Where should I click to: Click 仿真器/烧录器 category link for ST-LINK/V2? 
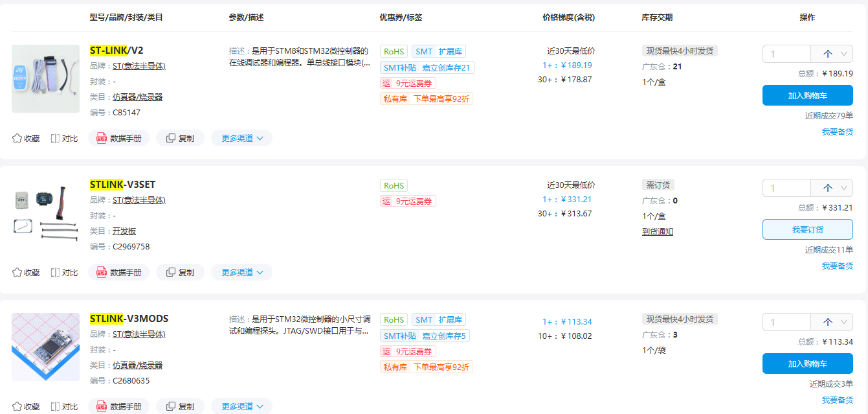[x=137, y=97]
